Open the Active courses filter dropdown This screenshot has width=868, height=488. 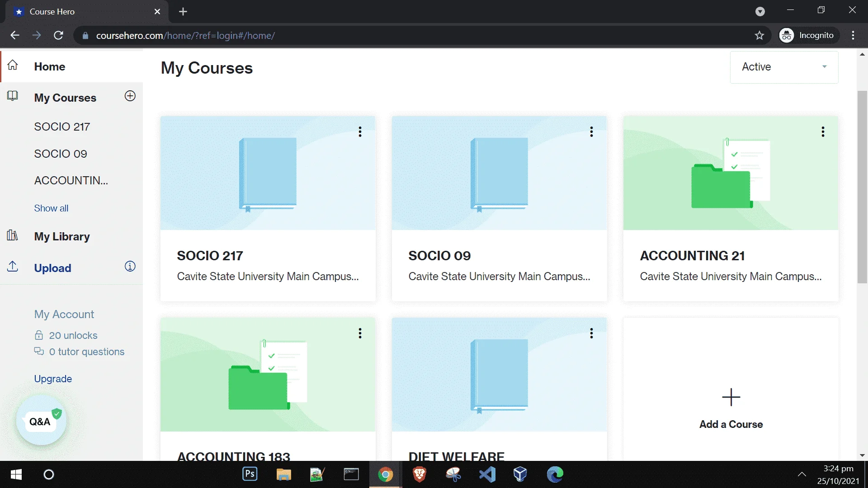pos(784,67)
